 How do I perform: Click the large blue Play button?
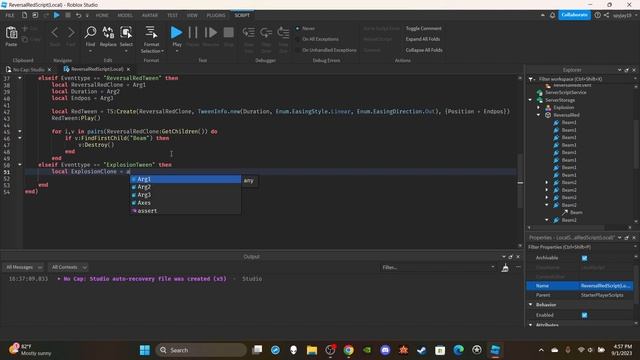176,32
